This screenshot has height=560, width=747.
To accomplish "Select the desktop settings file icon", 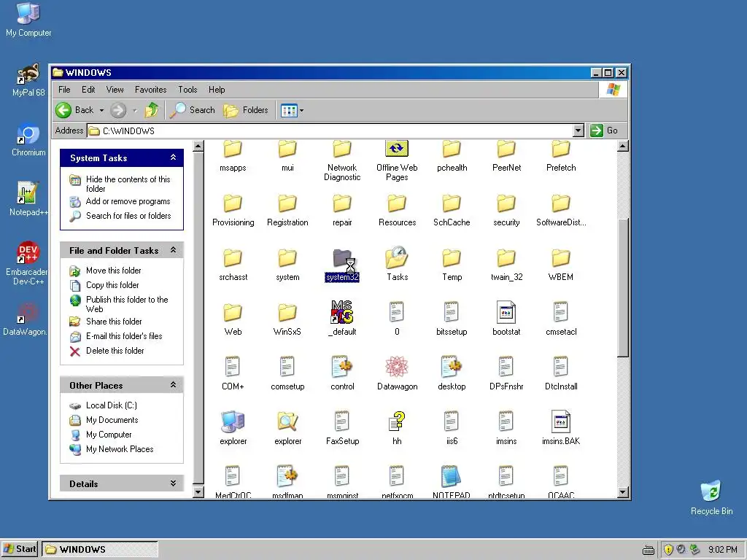I will (x=452, y=367).
